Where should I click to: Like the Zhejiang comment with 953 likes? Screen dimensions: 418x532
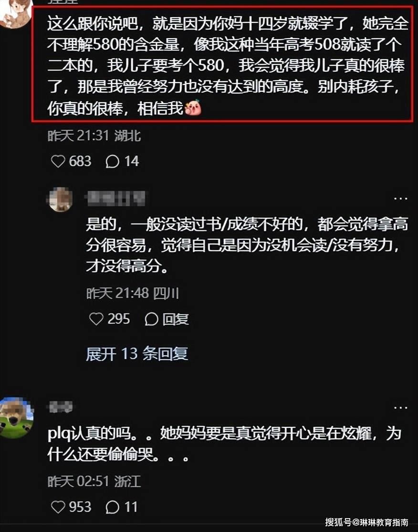[x=58, y=507]
